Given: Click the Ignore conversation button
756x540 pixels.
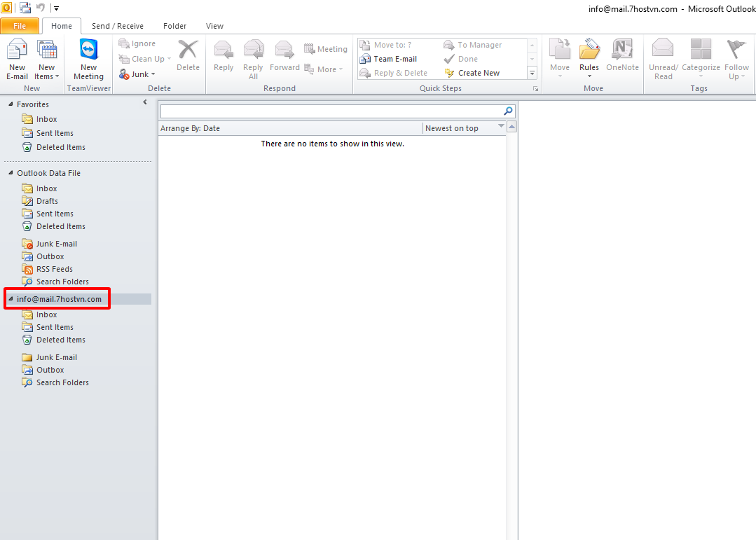Looking at the screenshot, I should pos(137,44).
